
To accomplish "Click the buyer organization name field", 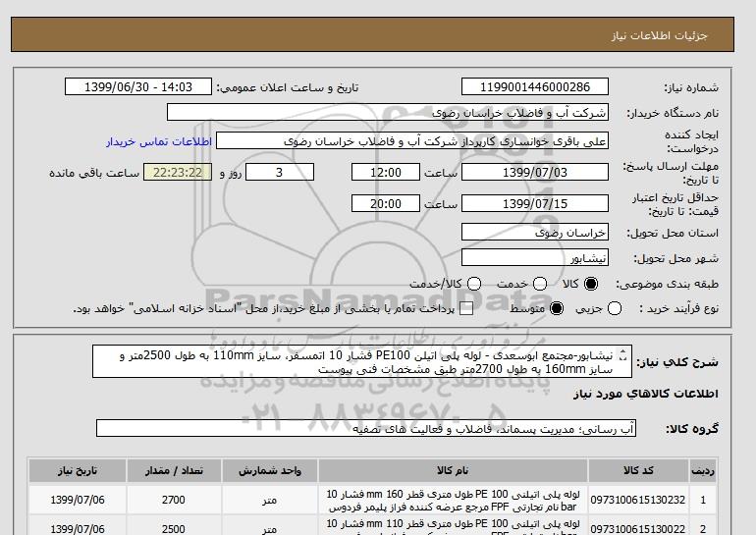I will pos(388,112).
